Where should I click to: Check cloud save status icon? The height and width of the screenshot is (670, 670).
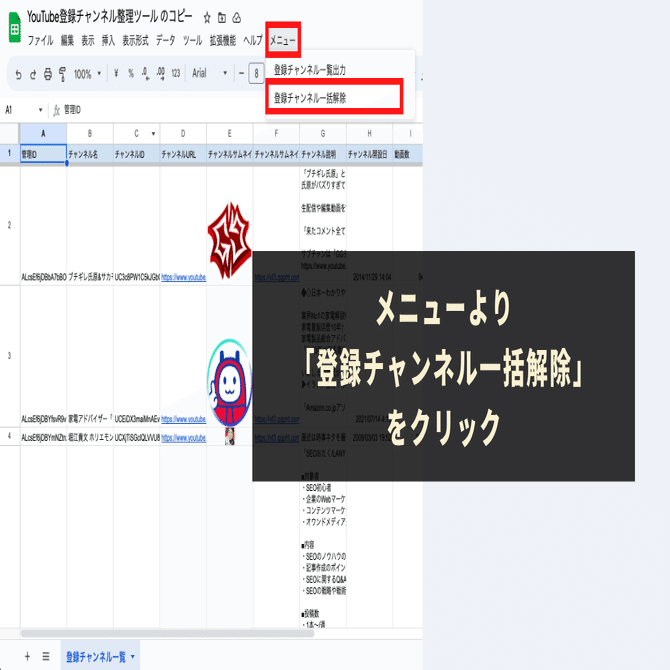(x=236, y=18)
